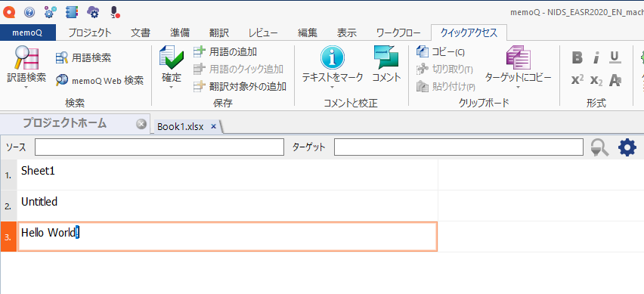
Task: Click target cell of Untitled row
Action: [541, 206]
